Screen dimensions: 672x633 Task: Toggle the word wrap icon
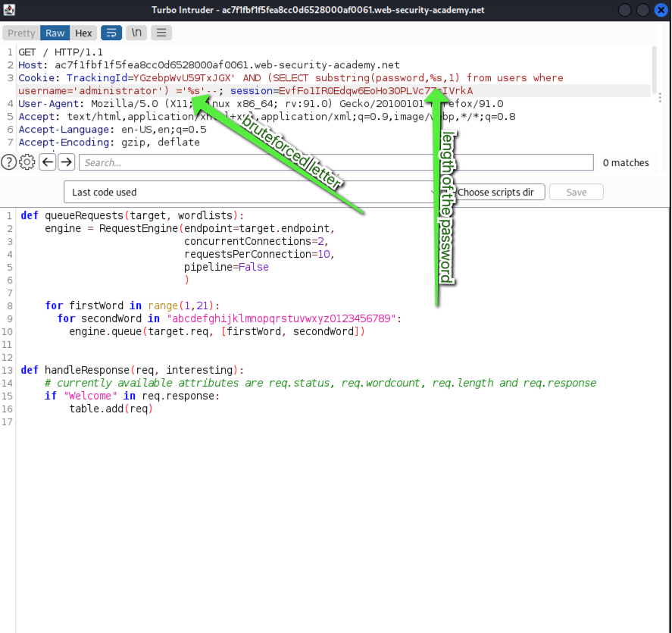tap(111, 33)
